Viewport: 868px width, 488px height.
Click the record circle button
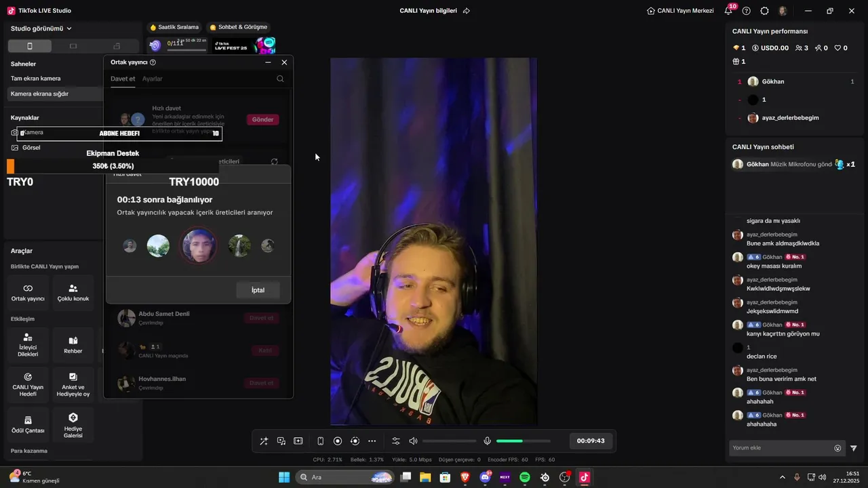(x=338, y=441)
